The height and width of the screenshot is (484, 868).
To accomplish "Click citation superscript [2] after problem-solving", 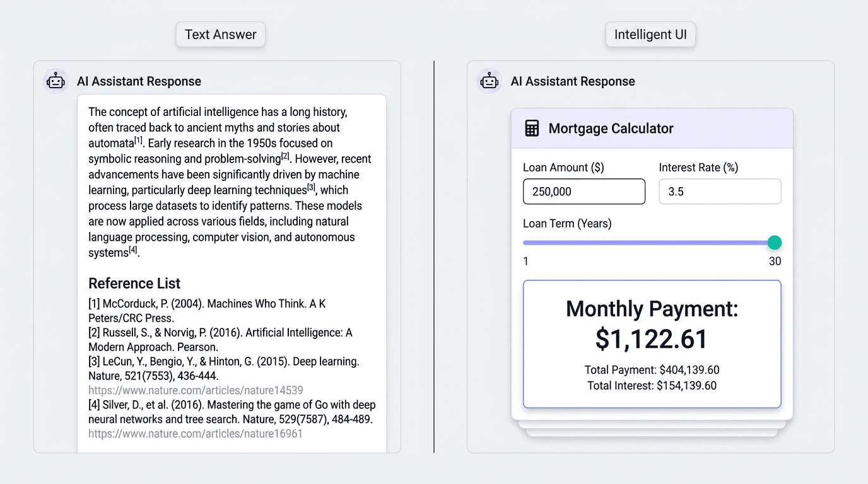I will 285,156.
